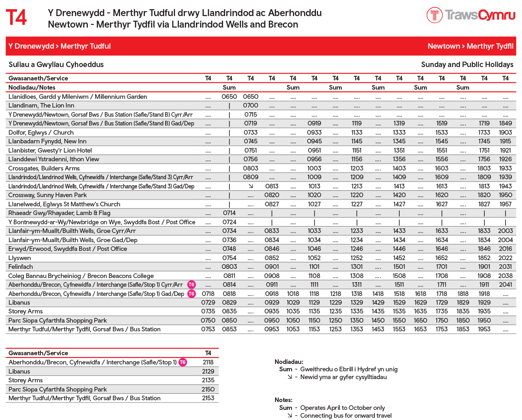Click the Crossway, Sunny Haven Park stop name

pyautogui.click(x=47, y=195)
